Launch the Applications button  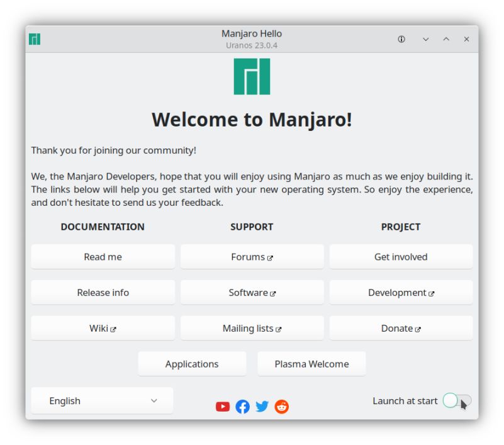(x=192, y=364)
